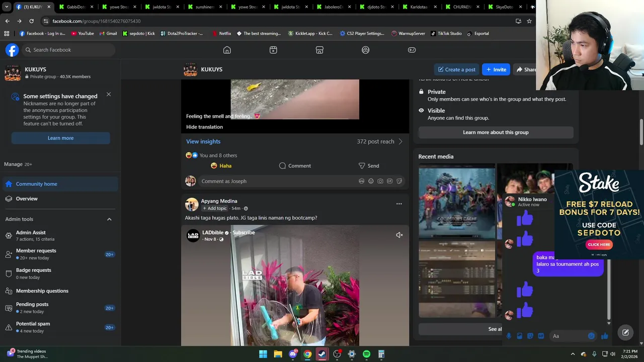Viewport: 644px width, 362px height.
Task: Open emoji picker in comment box
Action: pyautogui.click(x=371, y=181)
